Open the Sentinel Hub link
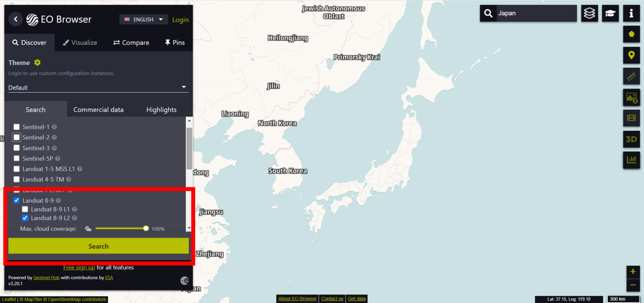 (x=46, y=278)
